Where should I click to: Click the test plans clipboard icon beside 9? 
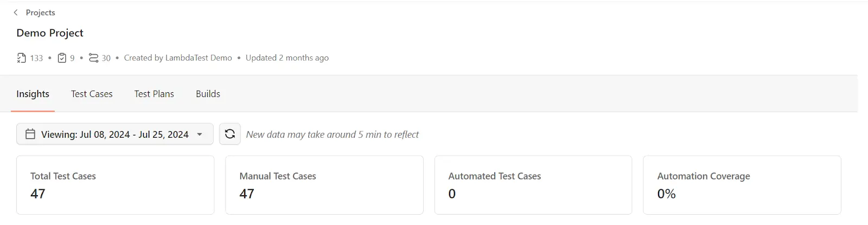pos(62,58)
